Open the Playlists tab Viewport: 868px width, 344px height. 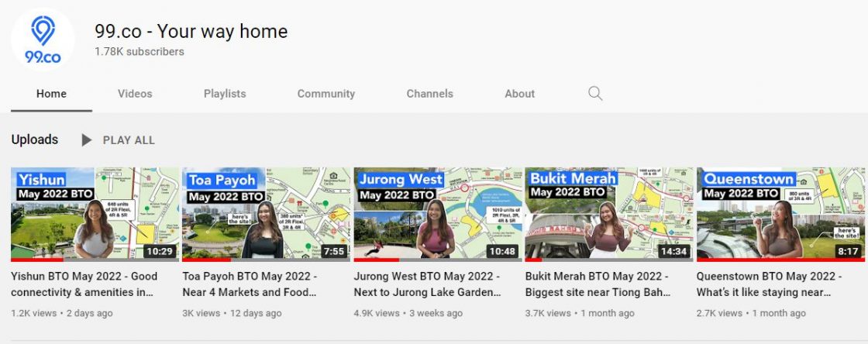click(x=225, y=94)
